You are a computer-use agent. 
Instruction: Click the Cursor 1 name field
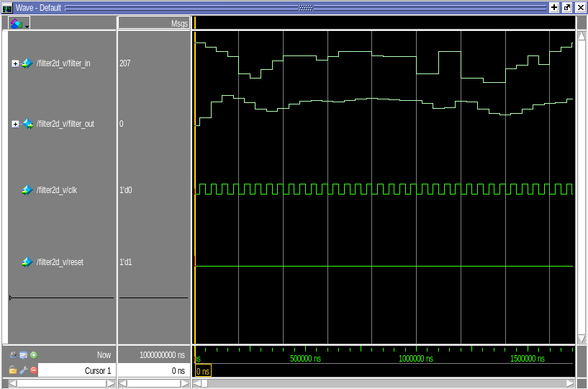[x=78, y=371]
